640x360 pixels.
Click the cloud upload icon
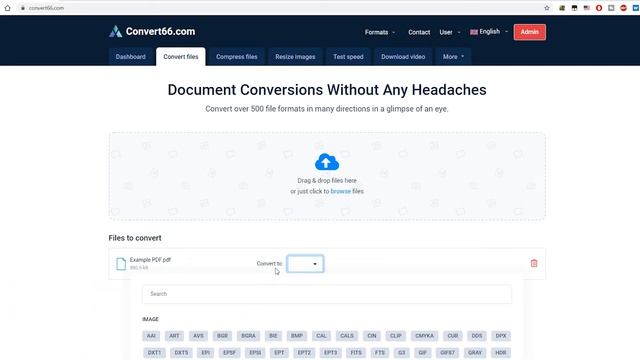[327, 162]
